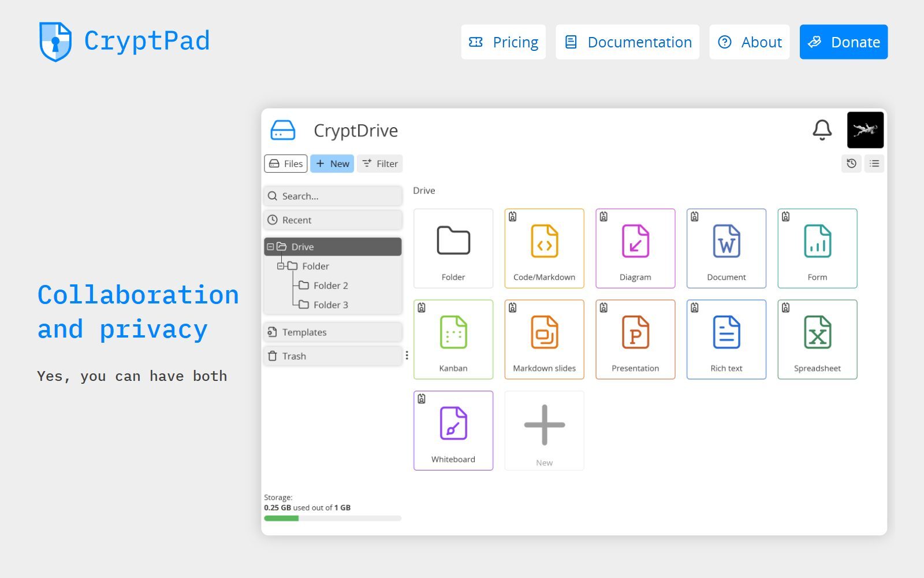
Task: Show drive history clock icon
Action: pos(851,164)
